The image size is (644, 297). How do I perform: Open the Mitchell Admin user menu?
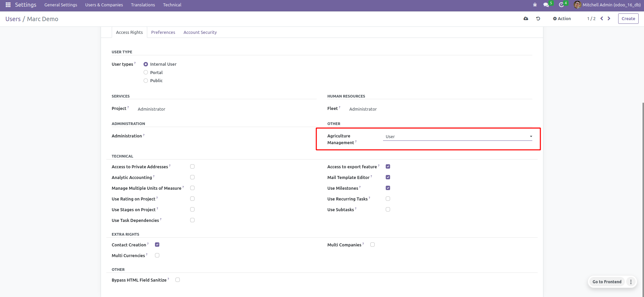coord(607,5)
